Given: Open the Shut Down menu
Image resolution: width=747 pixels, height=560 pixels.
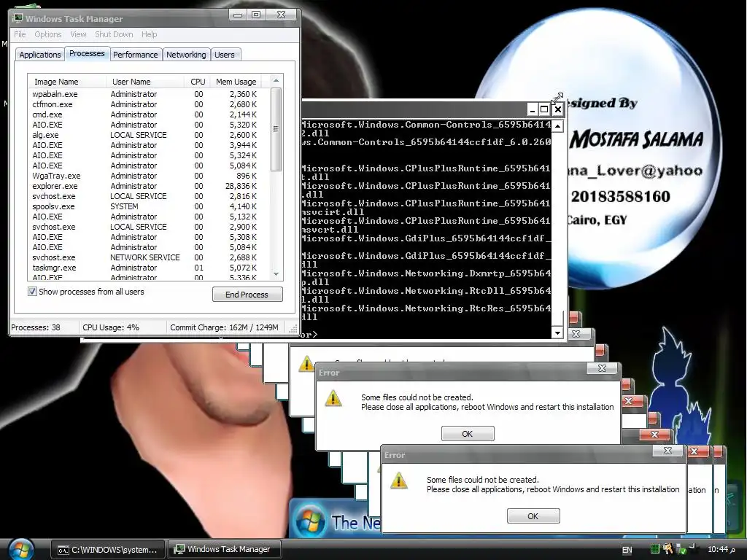Looking at the screenshot, I should (114, 34).
